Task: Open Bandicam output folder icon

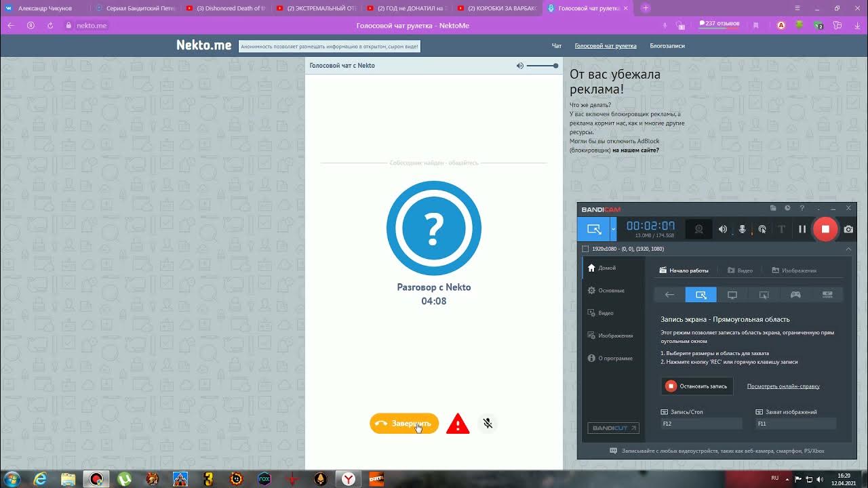Action: [x=773, y=208]
